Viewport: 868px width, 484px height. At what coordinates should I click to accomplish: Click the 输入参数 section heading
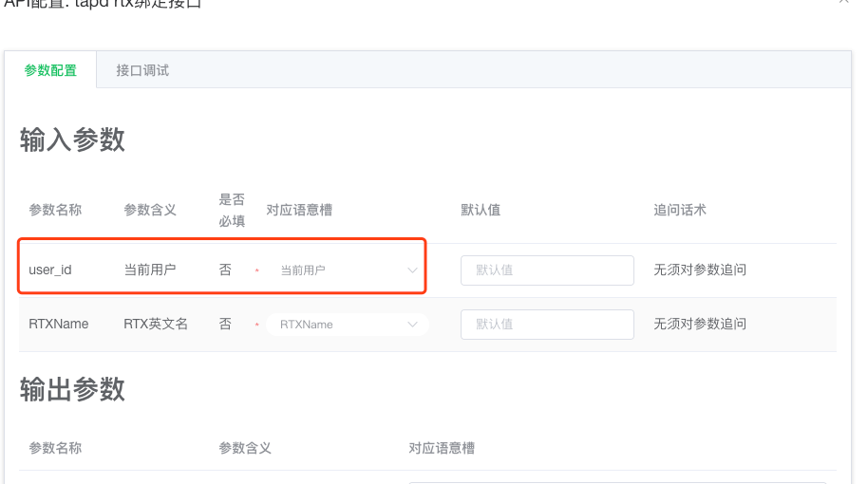coord(72,140)
